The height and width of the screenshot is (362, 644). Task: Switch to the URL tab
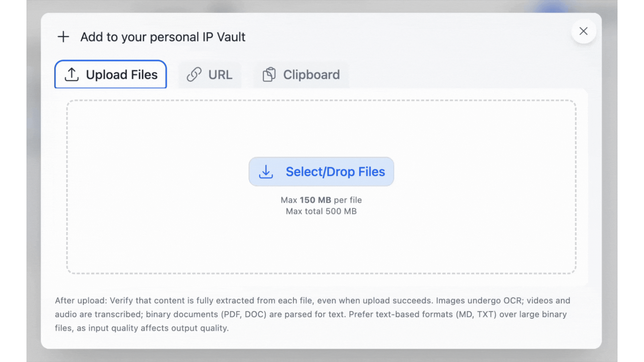pos(210,74)
